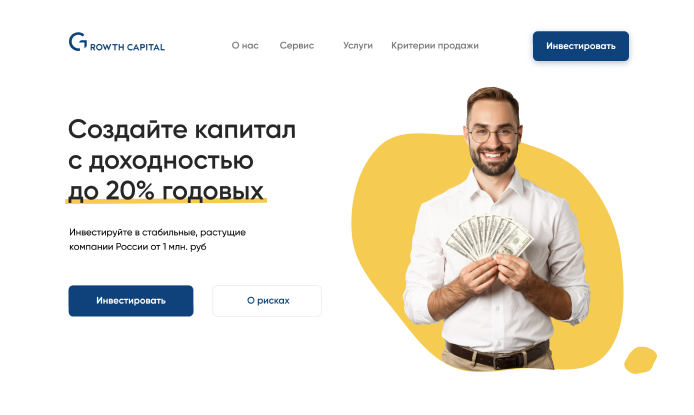The height and width of the screenshot is (415, 694).
Task: Open the О нас menu item
Action: [245, 46]
